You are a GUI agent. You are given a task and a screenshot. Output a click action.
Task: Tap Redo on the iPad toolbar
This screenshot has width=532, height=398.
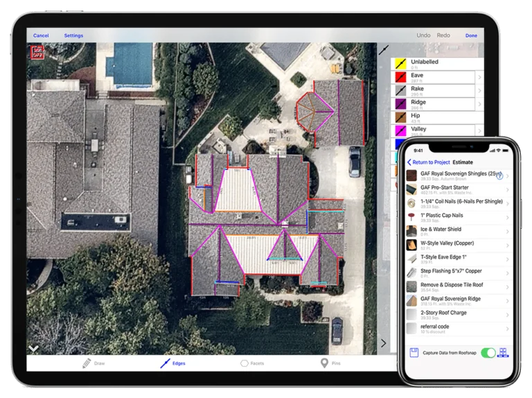(443, 35)
